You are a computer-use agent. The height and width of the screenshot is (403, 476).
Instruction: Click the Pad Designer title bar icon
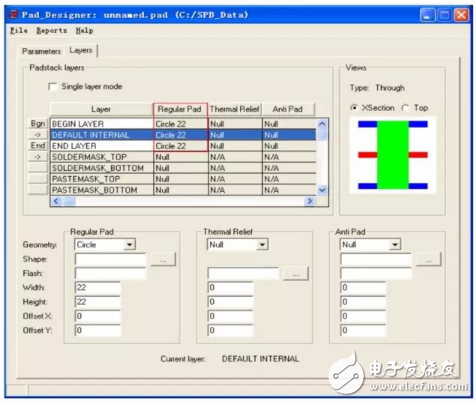coord(14,15)
